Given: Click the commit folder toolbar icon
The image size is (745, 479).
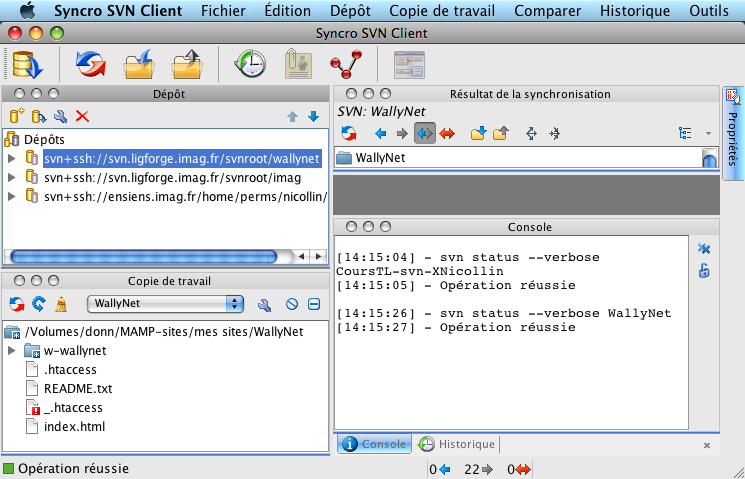Looking at the screenshot, I should [x=187, y=64].
